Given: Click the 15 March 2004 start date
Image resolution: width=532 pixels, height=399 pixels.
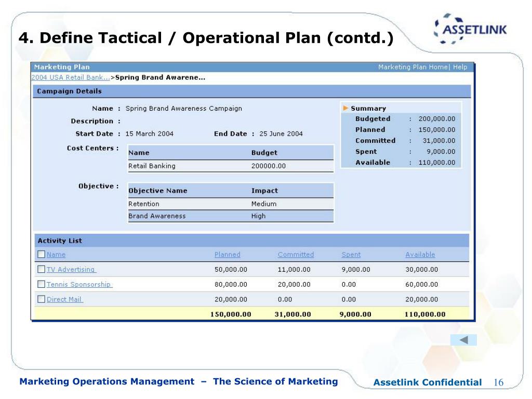Looking at the screenshot, I should pyautogui.click(x=149, y=134).
